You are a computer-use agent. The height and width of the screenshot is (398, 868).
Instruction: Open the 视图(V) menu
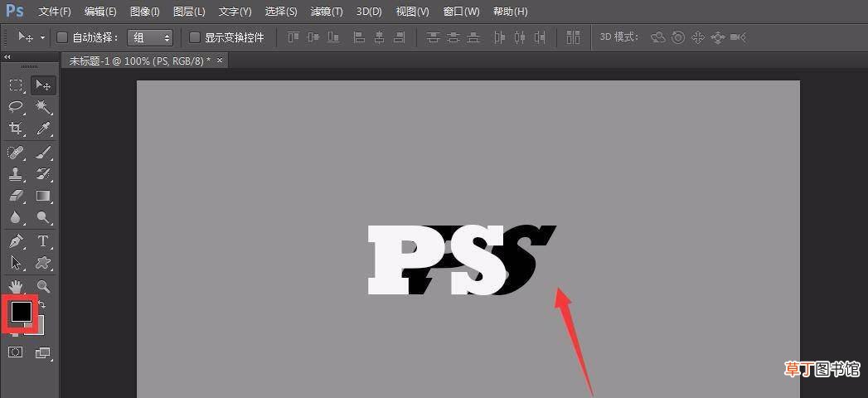click(412, 11)
